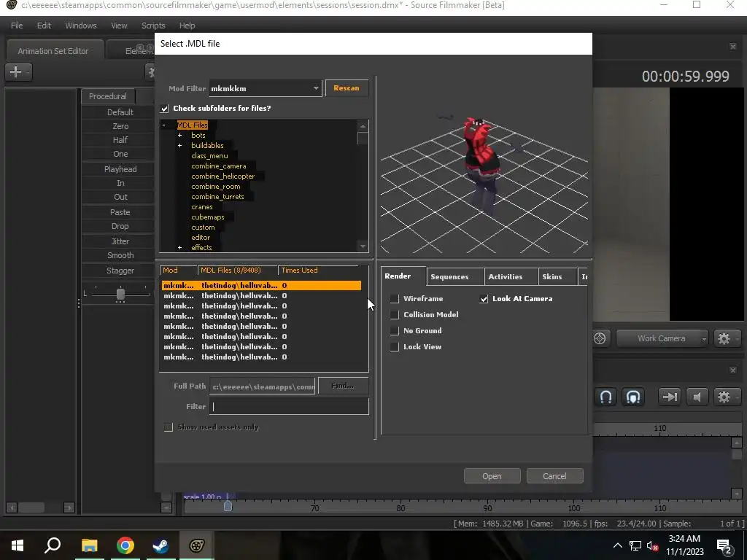
Task: Disable the Look At Camera checkbox
Action: (484, 298)
